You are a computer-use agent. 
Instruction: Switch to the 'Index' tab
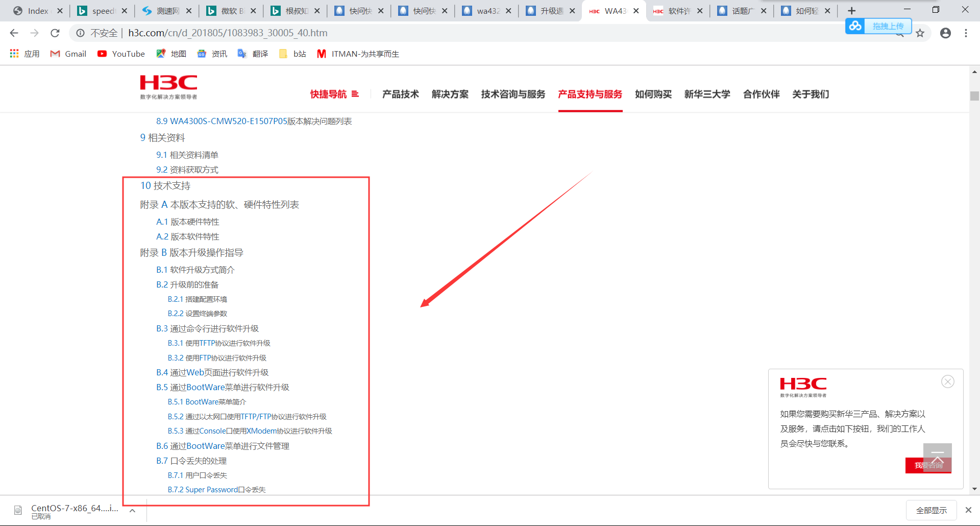point(37,11)
